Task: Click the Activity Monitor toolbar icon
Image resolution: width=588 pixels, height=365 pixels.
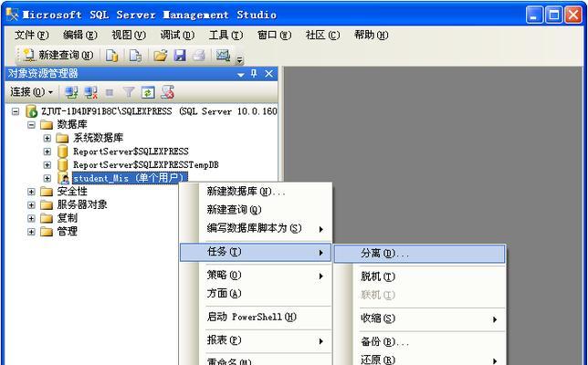Action: point(223,55)
